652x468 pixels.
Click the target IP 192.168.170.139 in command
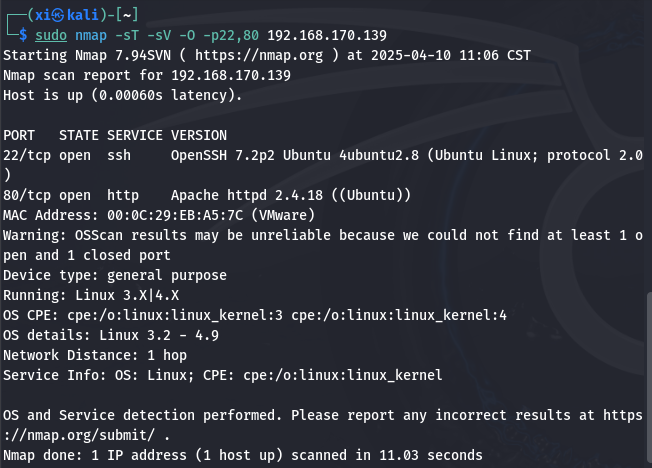(327, 35)
